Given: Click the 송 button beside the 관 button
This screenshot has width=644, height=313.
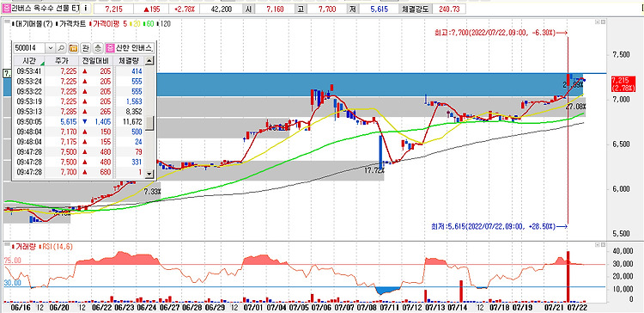Looking at the screenshot, I should [98, 48].
